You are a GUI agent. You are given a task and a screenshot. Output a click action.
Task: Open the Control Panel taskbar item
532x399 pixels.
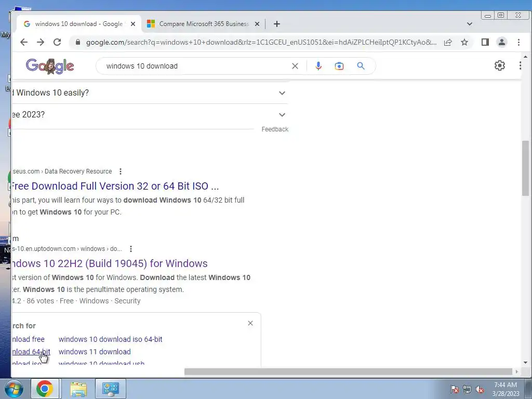point(111,389)
